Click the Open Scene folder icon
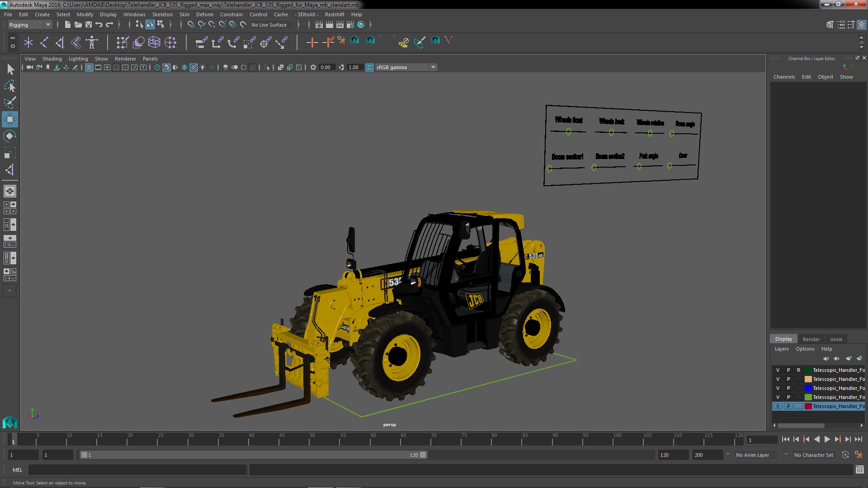The height and width of the screenshot is (488, 868). (78, 25)
